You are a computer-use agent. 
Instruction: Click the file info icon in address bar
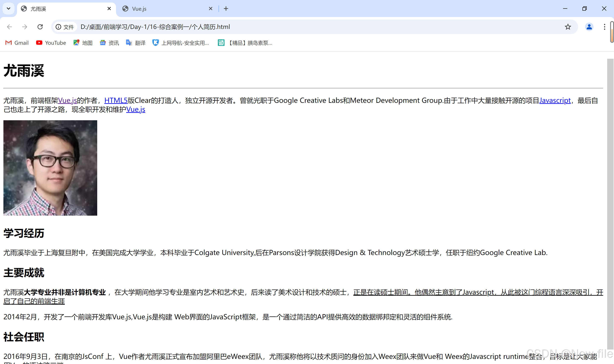(x=58, y=27)
